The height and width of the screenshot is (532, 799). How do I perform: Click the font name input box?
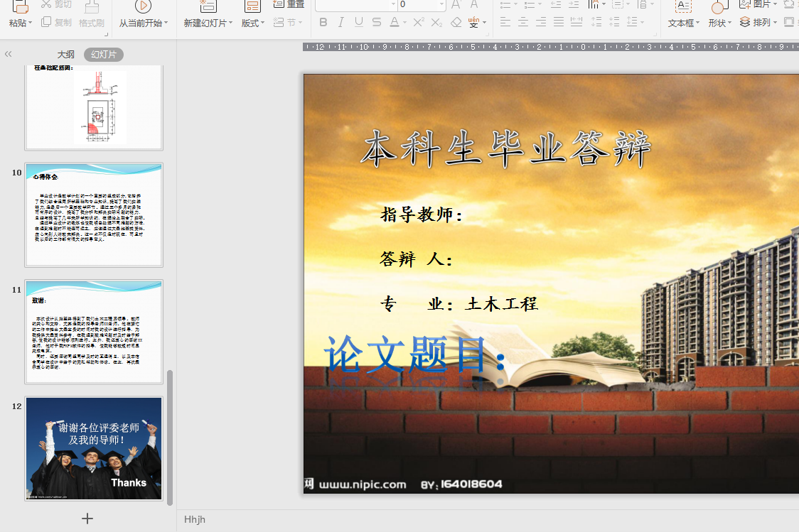tap(353, 4)
